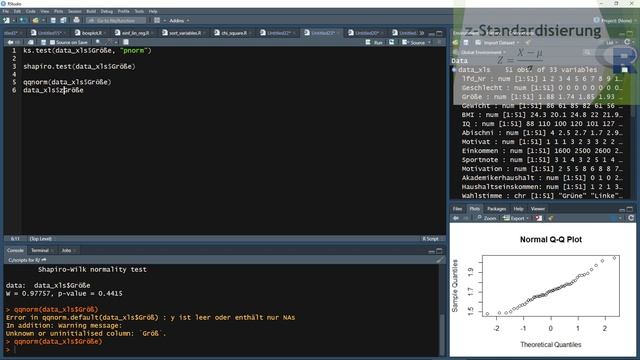This screenshot has width=640, height=360.
Task: Click the minimize Plots pane icon
Action: click(622, 209)
